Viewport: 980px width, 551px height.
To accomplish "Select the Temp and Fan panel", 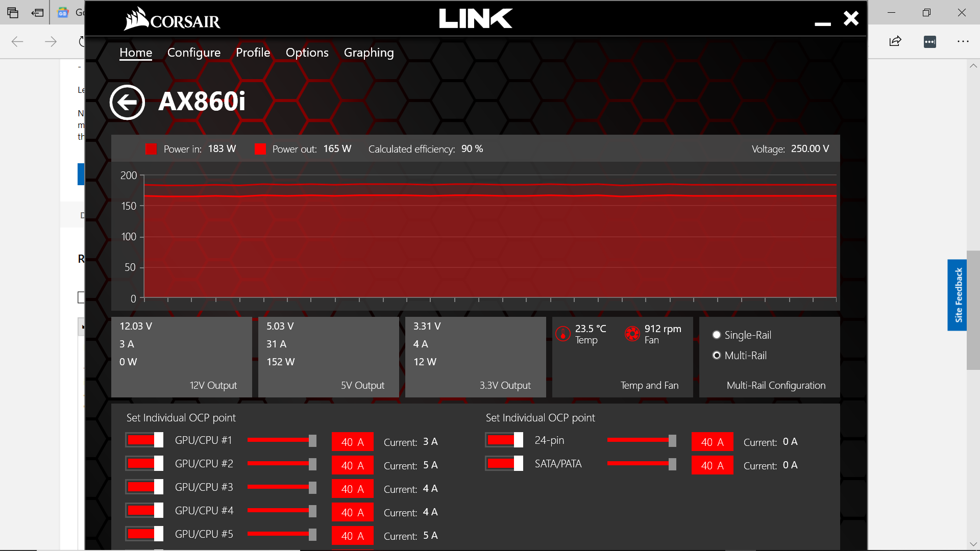I will pyautogui.click(x=623, y=357).
